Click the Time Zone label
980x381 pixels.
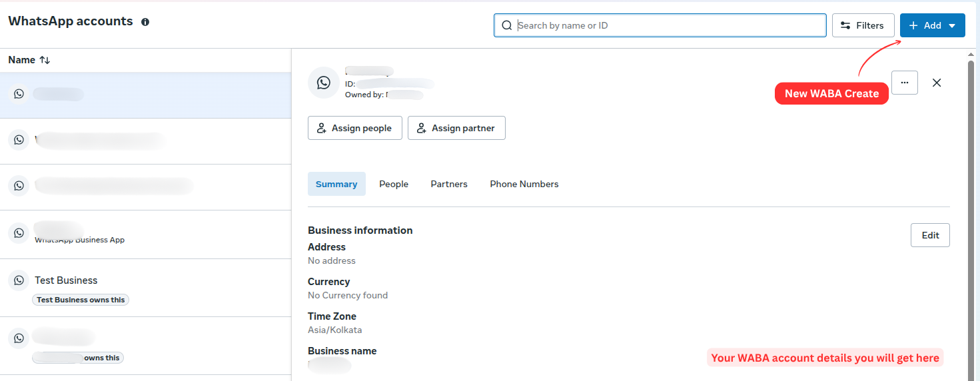click(x=332, y=316)
